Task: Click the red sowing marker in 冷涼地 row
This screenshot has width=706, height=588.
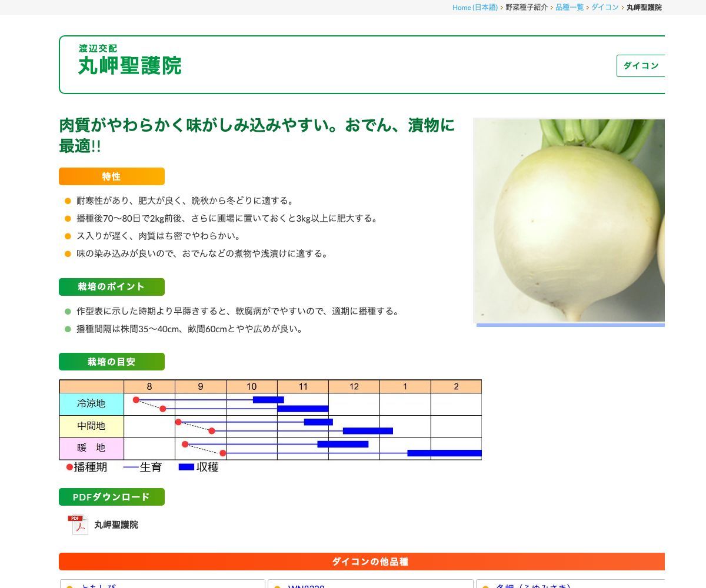Action: 136,399
